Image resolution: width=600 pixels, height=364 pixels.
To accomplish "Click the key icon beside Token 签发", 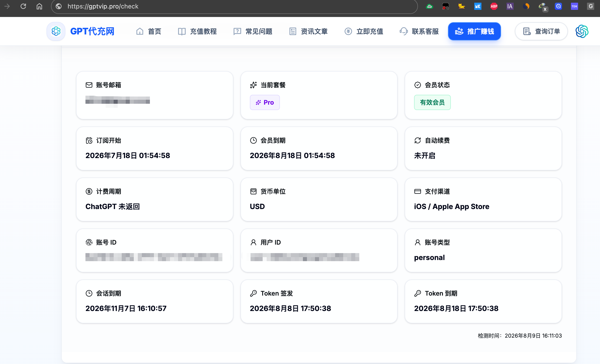I will tap(253, 293).
